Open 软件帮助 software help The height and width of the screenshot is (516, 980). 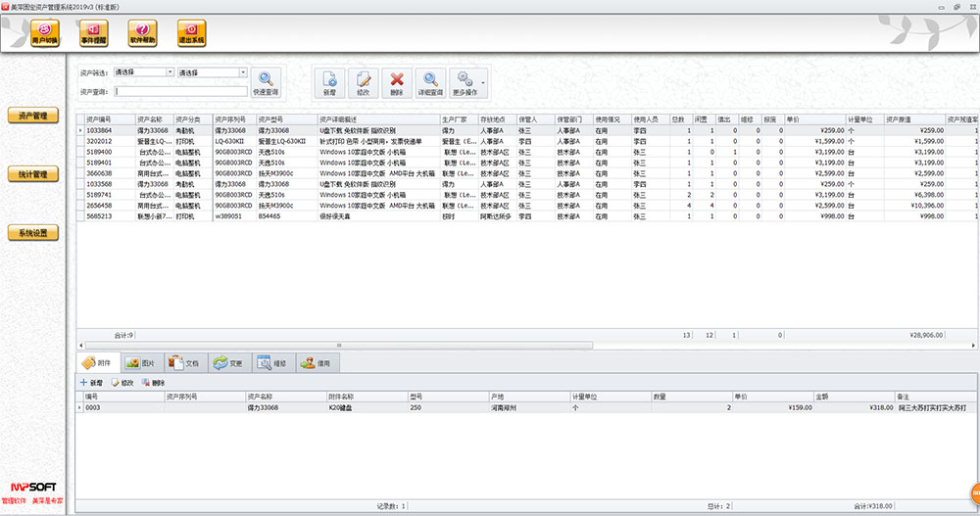tap(144, 34)
